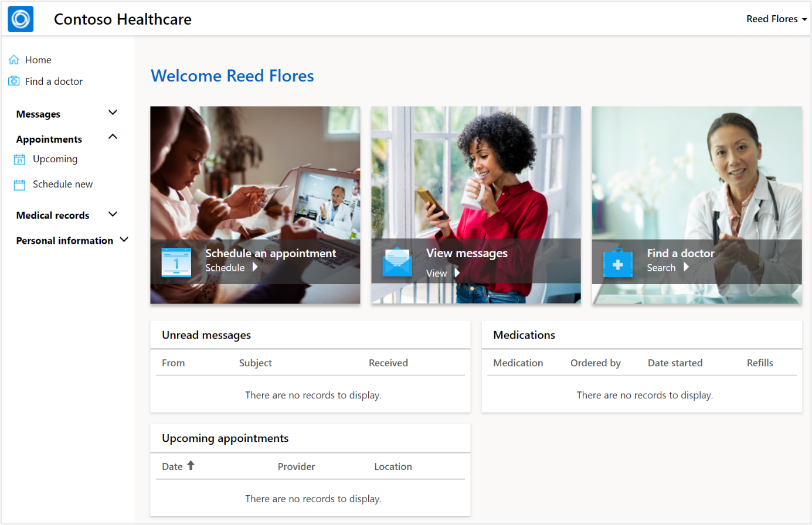Sort appointments by Location column
Screen dimensions: 812x525
pos(393,467)
